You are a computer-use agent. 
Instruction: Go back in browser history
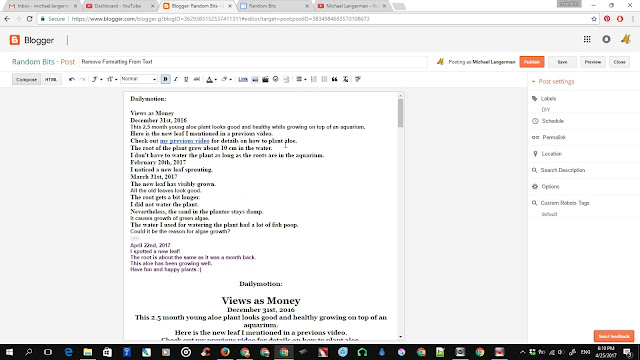click(7, 19)
